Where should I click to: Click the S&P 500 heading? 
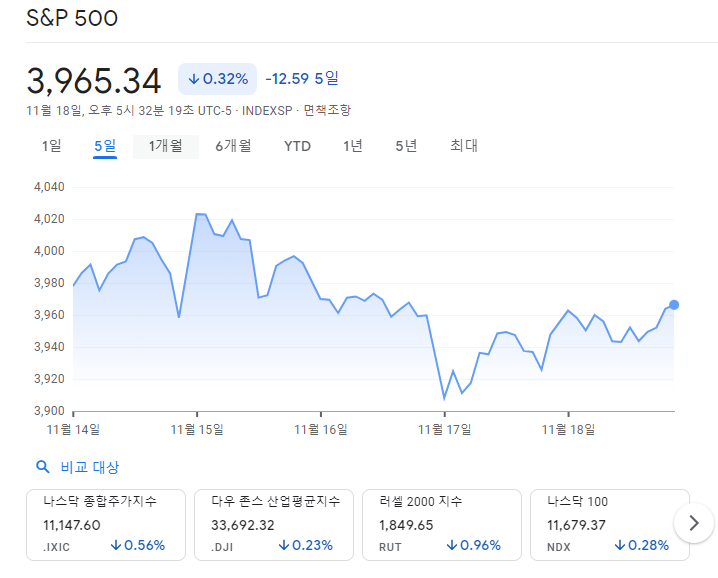pyautogui.click(x=72, y=18)
